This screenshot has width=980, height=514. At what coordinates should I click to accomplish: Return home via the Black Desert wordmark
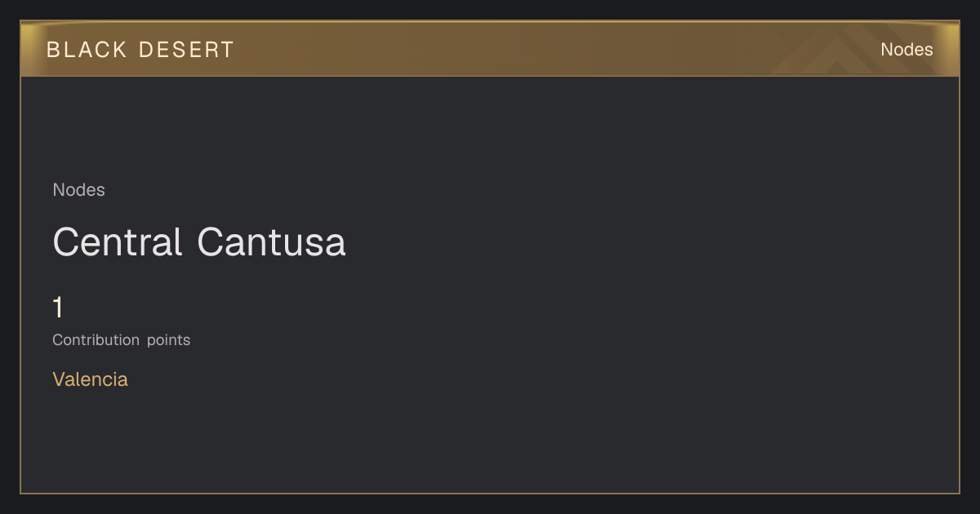coord(140,50)
